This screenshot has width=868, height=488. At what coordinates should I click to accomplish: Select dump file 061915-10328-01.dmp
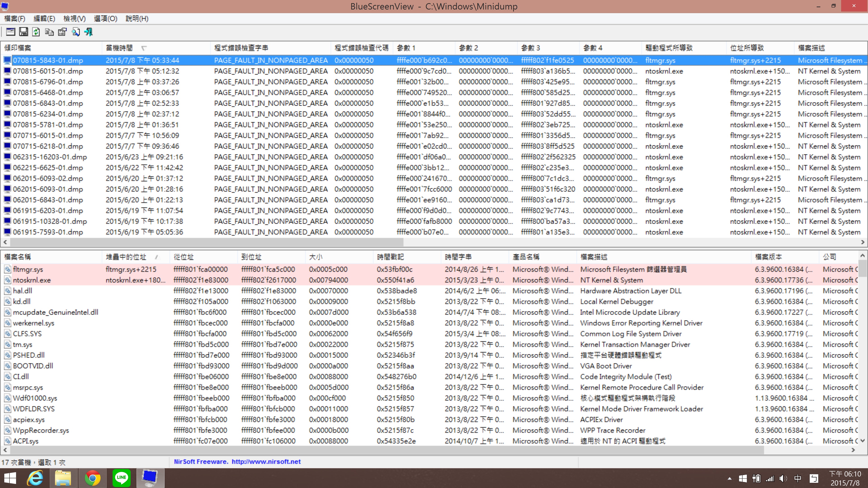50,221
